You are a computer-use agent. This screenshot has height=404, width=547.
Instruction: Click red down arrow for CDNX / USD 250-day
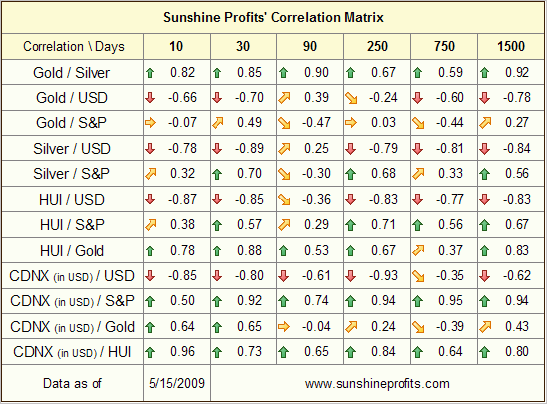[x=351, y=276]
